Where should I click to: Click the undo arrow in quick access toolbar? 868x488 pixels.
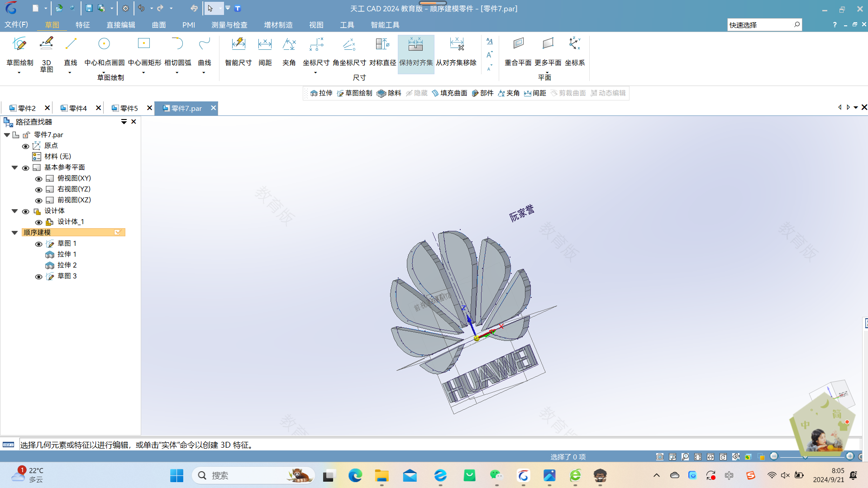click(x=142, y=8)
